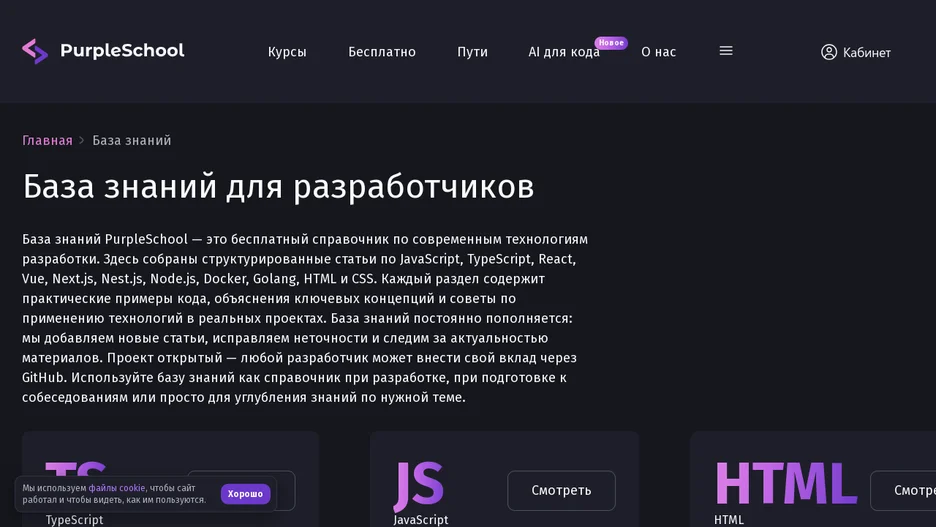Image resolution: width=936 pixels, height=527 pixels.
Task: Open AI для кода navigation item
Action: 564,53
